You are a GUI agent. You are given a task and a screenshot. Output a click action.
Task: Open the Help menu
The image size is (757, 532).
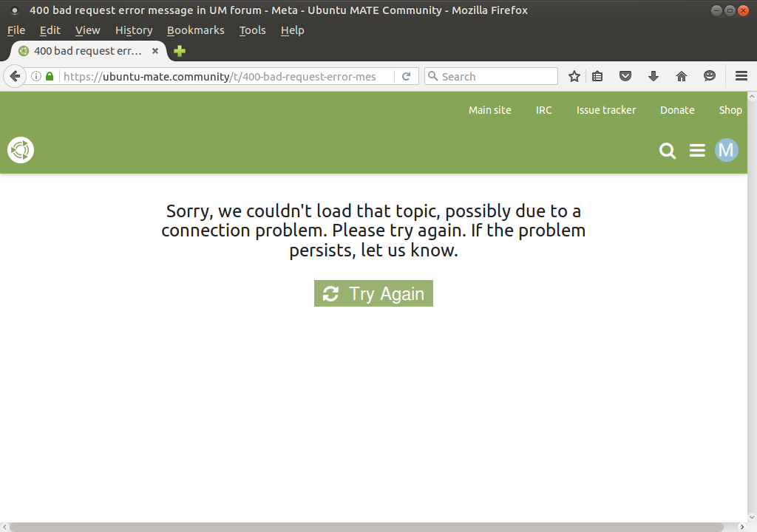[x=293, y=30]
